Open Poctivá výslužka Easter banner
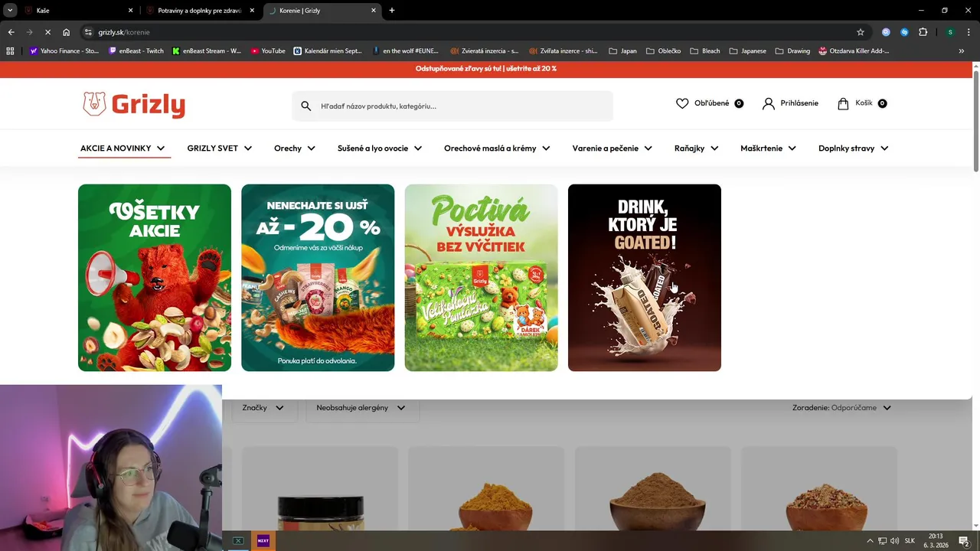 click(x=481, y=278)
